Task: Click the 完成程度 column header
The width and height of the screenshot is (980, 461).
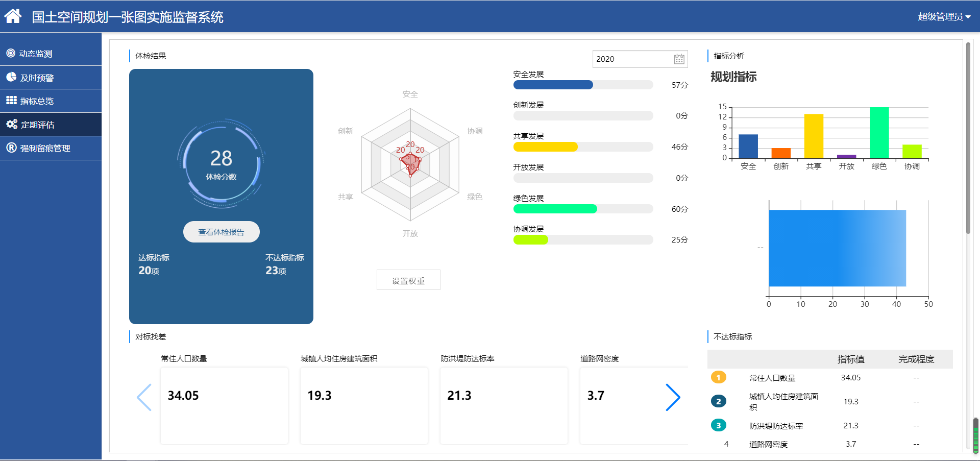Action: tap(916, 359)
